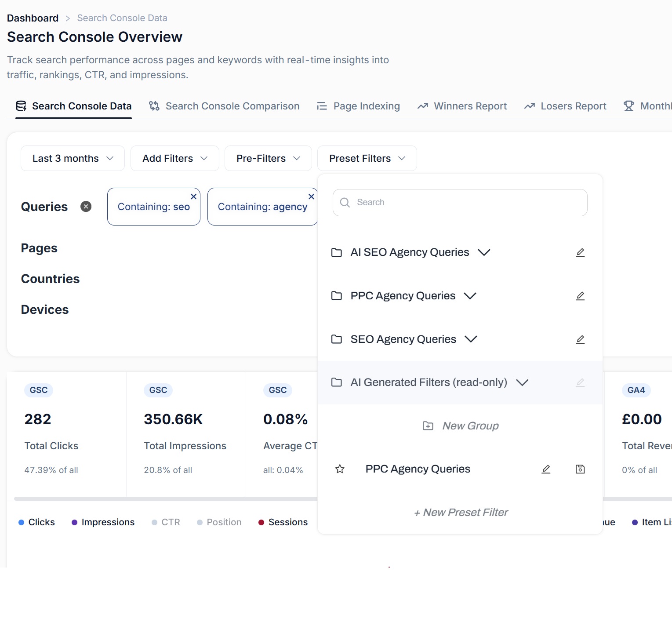This screenshot has height=633, width=672.
Task: Click the comparison icon beside Search Console Comparison
Action: [154, 106]
